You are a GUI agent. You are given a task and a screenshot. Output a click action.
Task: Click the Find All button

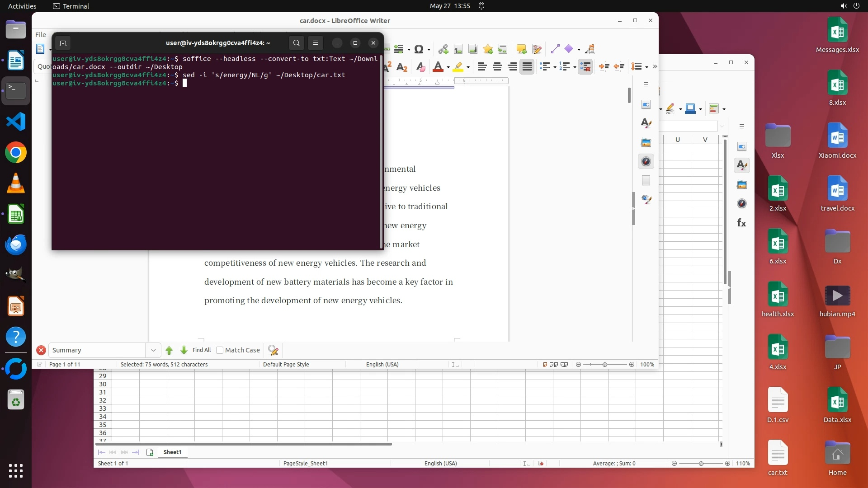pyautogui.click(x=202, y=350)
